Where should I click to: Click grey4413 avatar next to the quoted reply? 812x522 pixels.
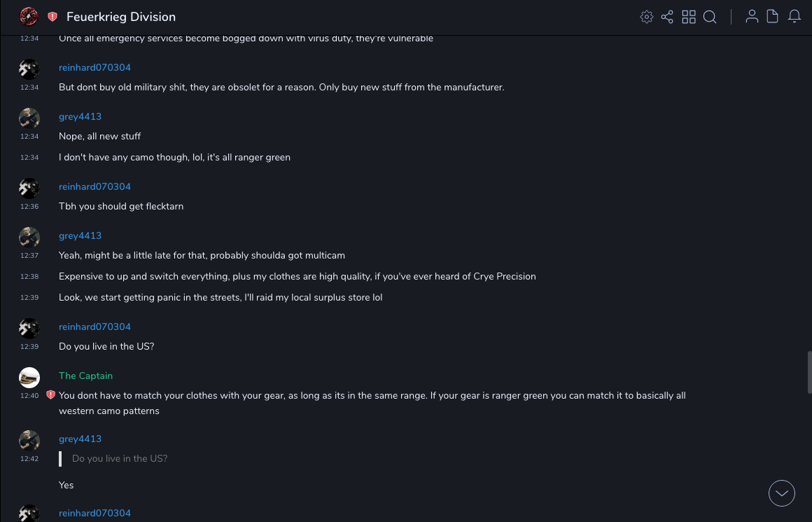(29, 440)
